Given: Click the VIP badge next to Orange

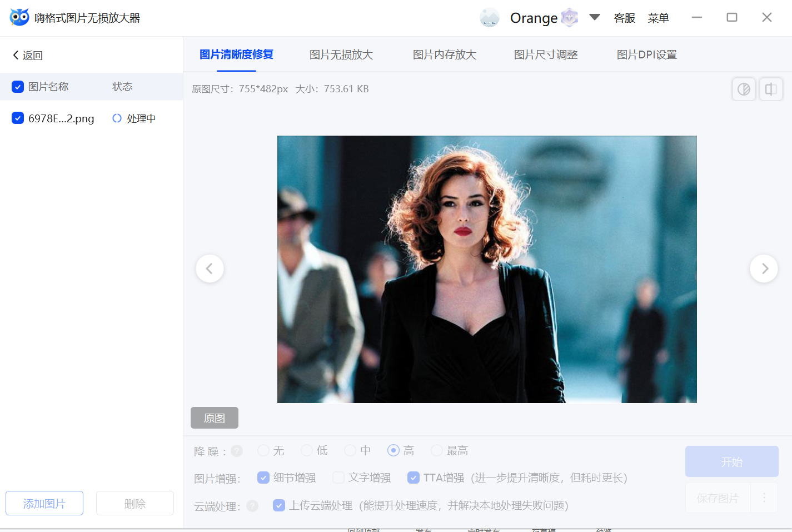Looking at the screenshot, I should [570, 18].
